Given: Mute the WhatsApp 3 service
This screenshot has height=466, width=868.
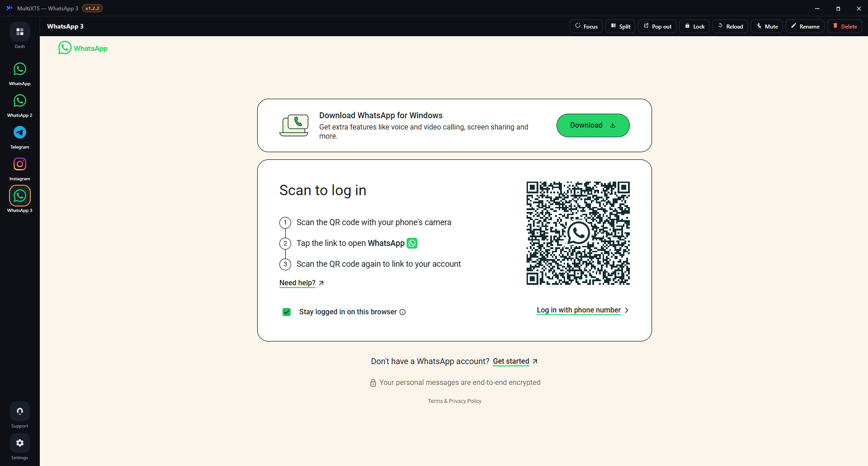Looking at the screenshot, I should [x=767, y=26].
